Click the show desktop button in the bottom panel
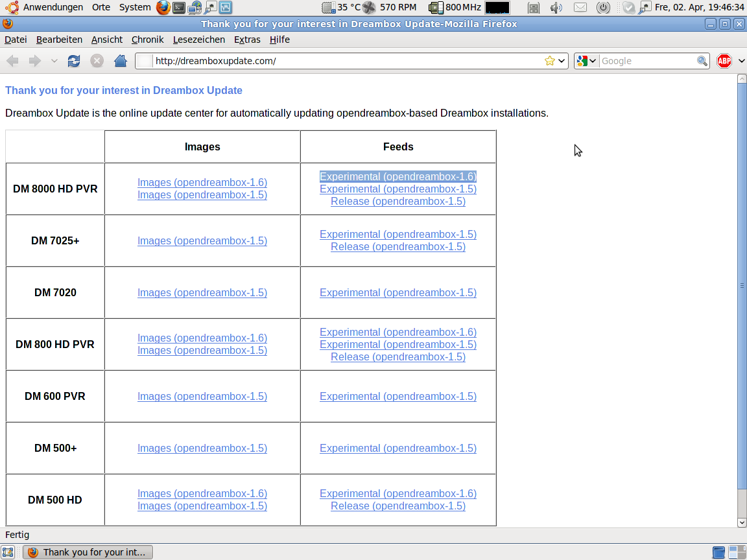The width and height of the screenshot is (747, 560). [x=8, y=552]
